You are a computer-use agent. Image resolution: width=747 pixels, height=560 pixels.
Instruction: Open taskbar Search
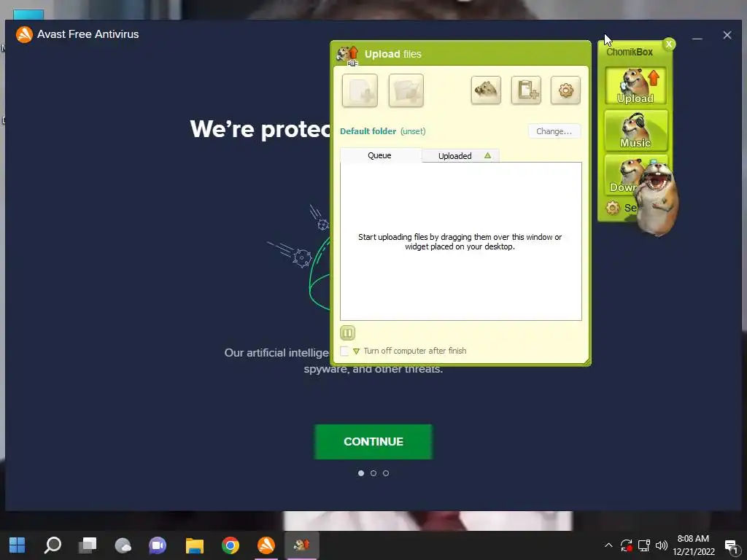point(53,545)
